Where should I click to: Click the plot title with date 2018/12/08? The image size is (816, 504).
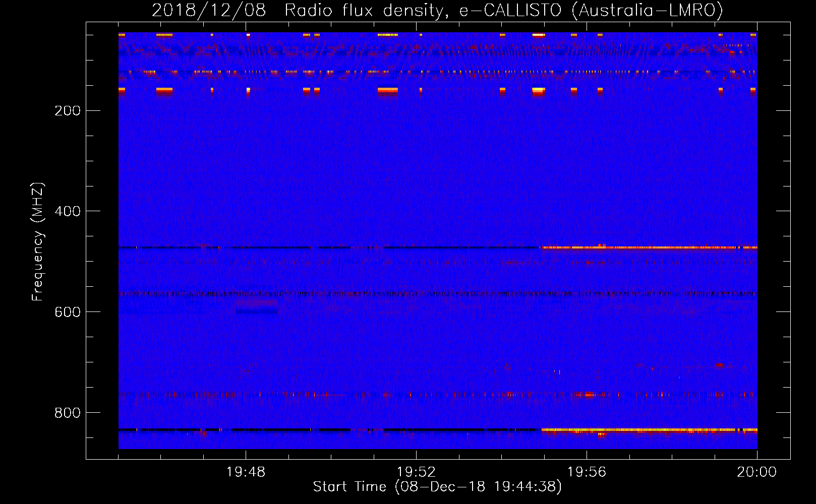point(437,10)
